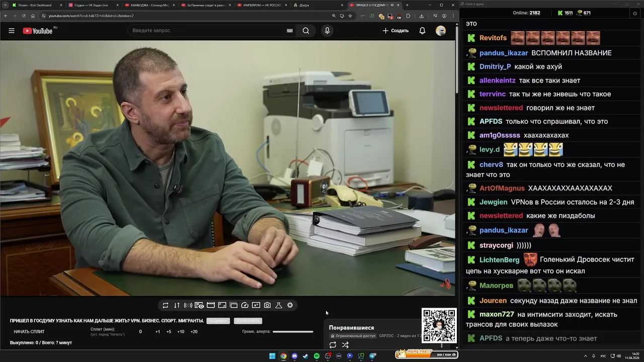
Task: Show hidden system tray icons chevron
Action: [586, 356]
